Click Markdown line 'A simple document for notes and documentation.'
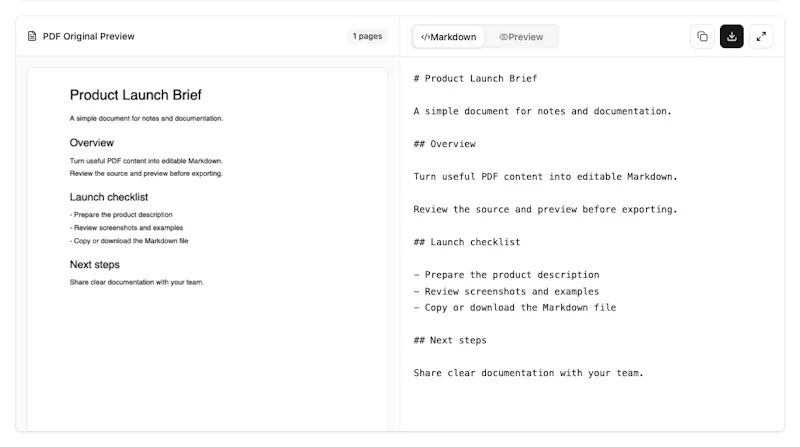This screenshot has height=447, width=800. (543, 111)
